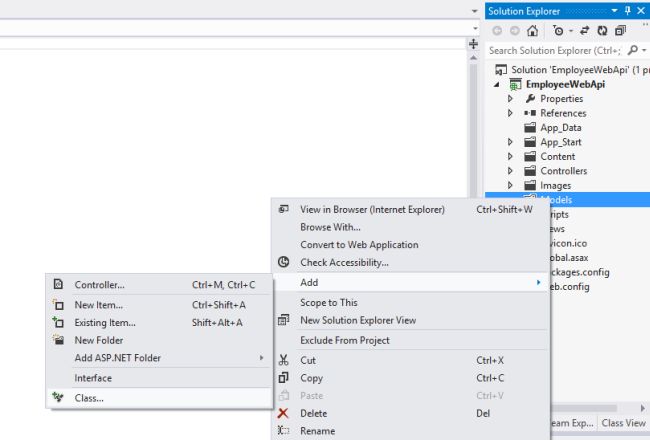Viewport: 650px width, 440px height.
Task: Expand the Properties node
Action: (x=510, y=99)
